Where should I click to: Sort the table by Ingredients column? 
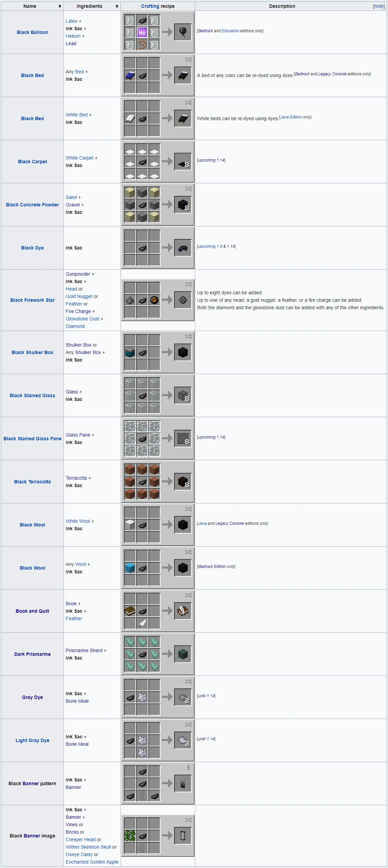[92, 6]
